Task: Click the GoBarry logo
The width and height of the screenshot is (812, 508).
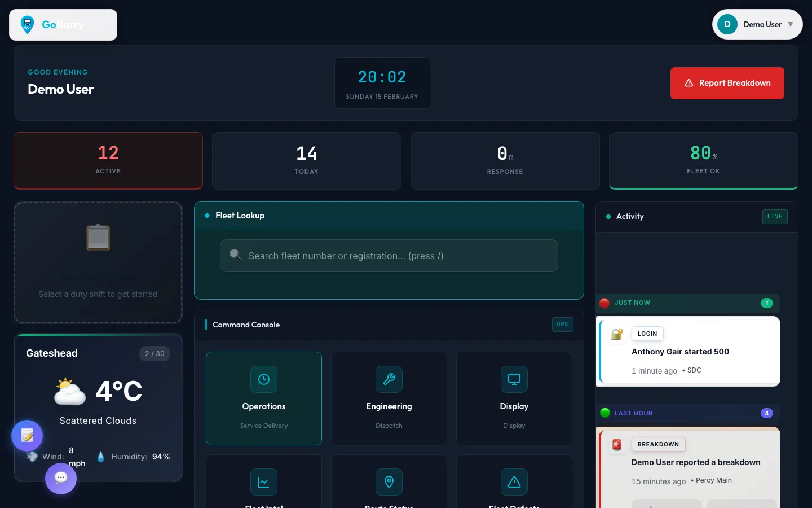Action: coord(63,25)
